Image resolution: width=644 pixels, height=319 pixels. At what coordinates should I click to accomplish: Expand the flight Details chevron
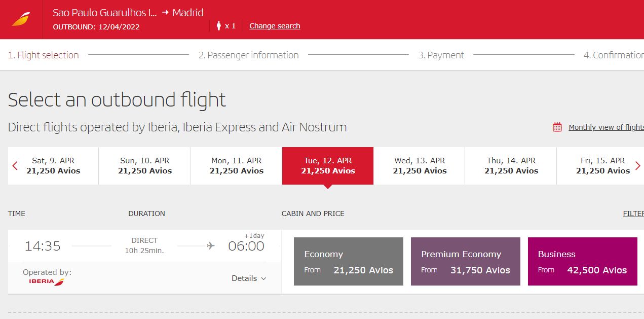point(263,278)
